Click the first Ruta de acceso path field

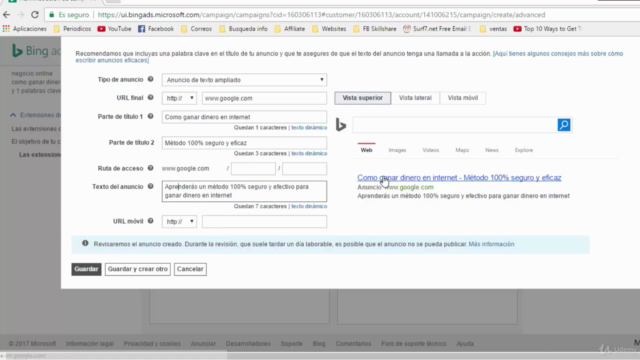(x=253, y=168)
